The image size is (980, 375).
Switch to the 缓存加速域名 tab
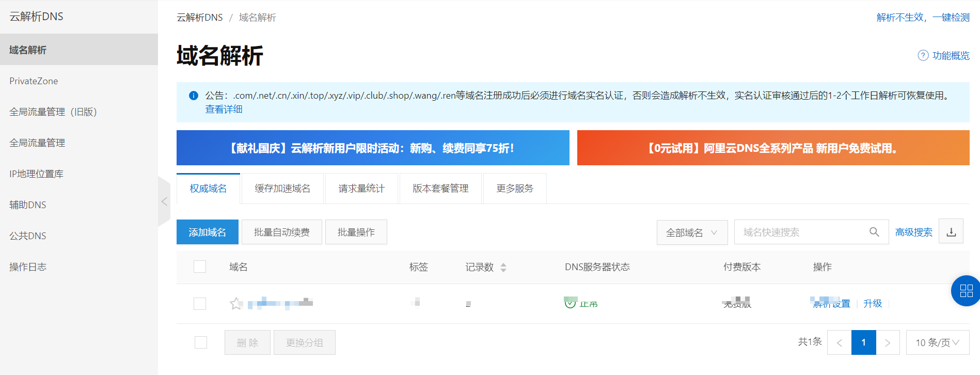point(282,189)
